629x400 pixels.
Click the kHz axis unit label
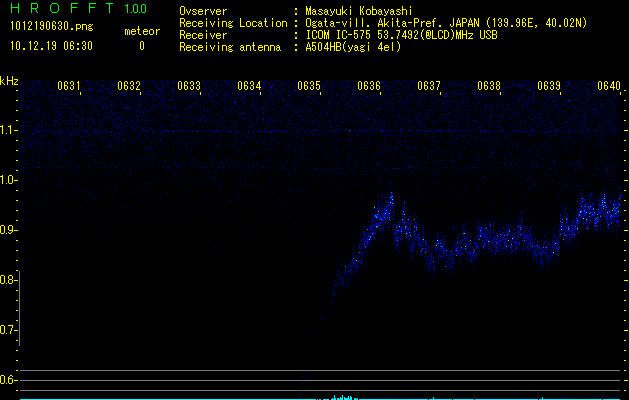point(9,80)
